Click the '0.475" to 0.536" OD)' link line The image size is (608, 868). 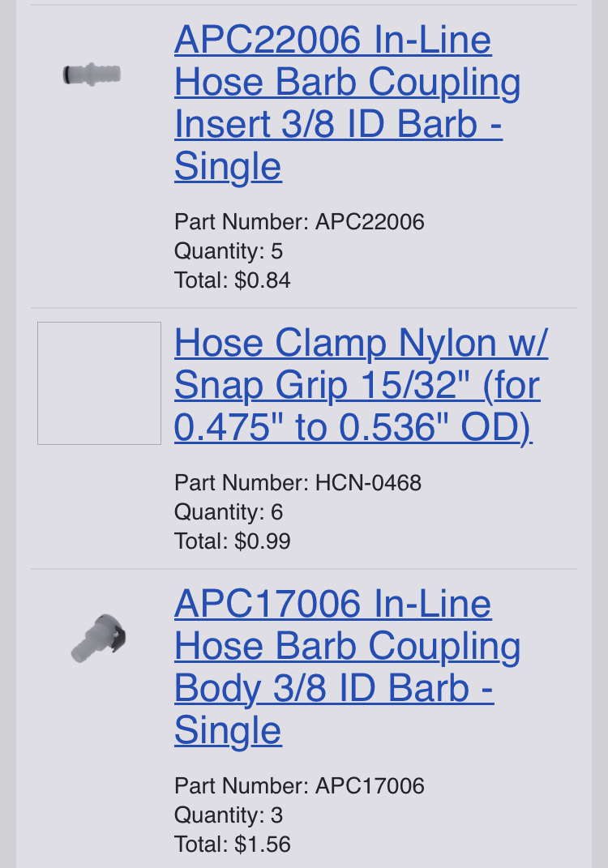(x=353, y=428)
